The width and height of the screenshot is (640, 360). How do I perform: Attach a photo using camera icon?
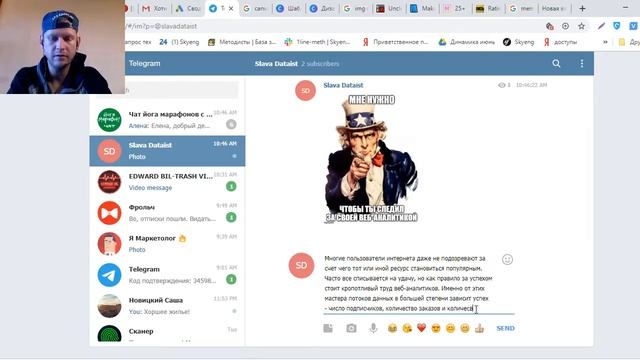point(351,328)
